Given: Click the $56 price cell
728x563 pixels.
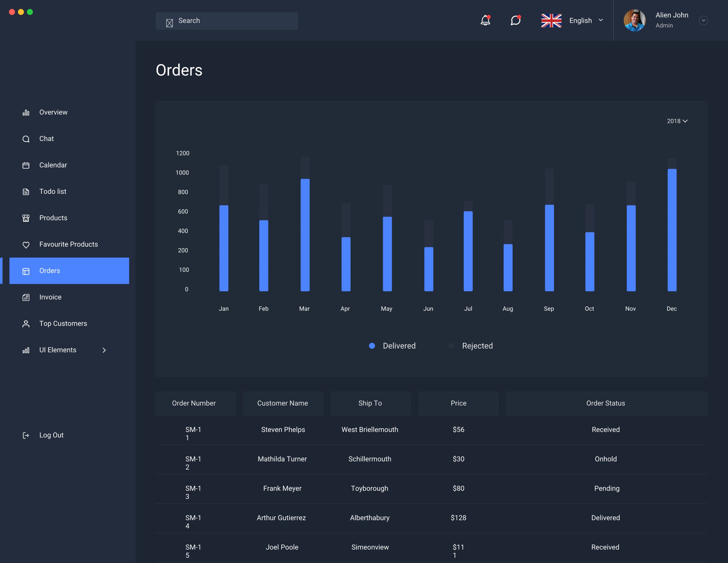Looking at the screenshot, I should [459, 430].
